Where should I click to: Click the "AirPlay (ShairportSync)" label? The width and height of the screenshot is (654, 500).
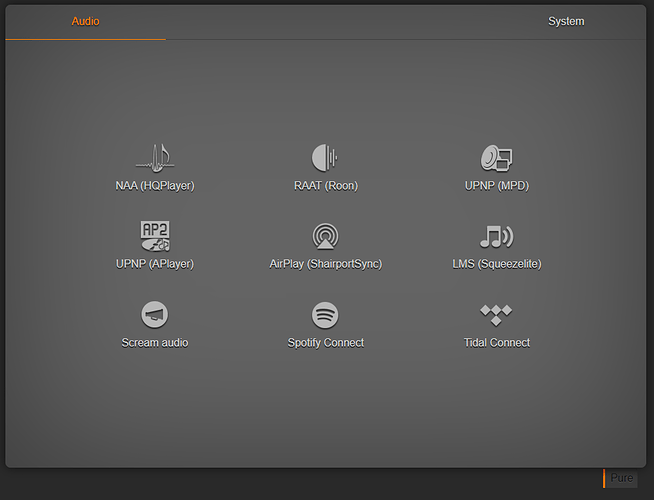pyautogui.click(x=326, y=264)
